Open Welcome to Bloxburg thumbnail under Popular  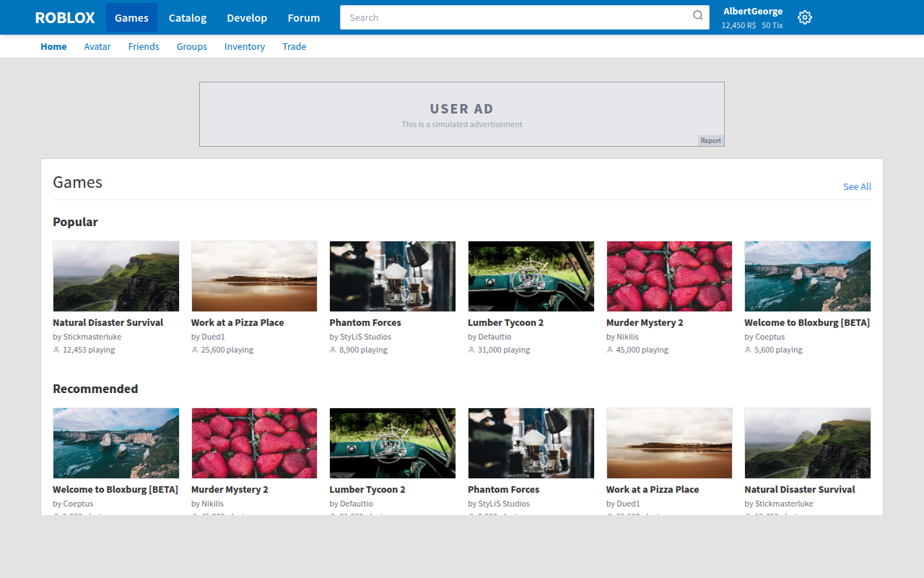808,276
